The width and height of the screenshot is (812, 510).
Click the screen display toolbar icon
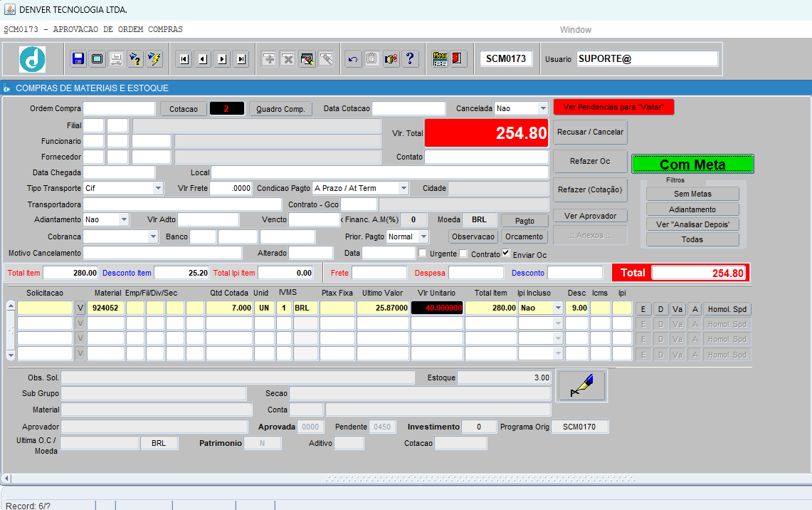(97, 58)
